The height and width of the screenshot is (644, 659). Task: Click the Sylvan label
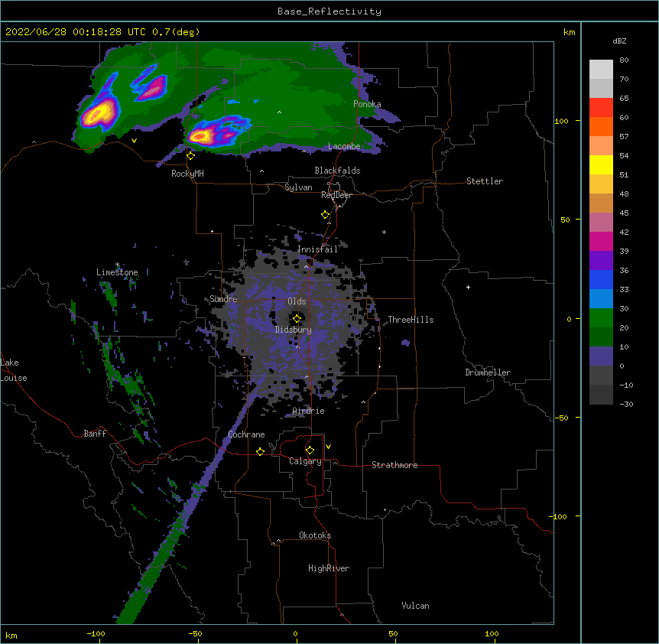298,187
